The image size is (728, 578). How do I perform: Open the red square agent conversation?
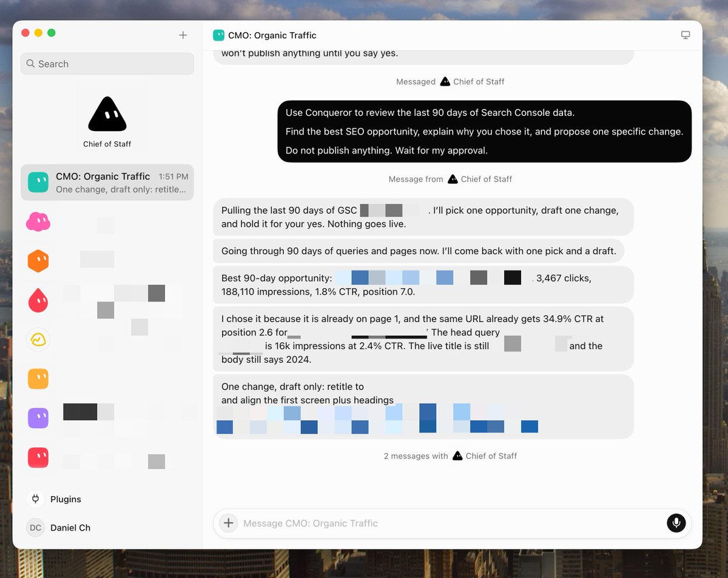[38, 457]
